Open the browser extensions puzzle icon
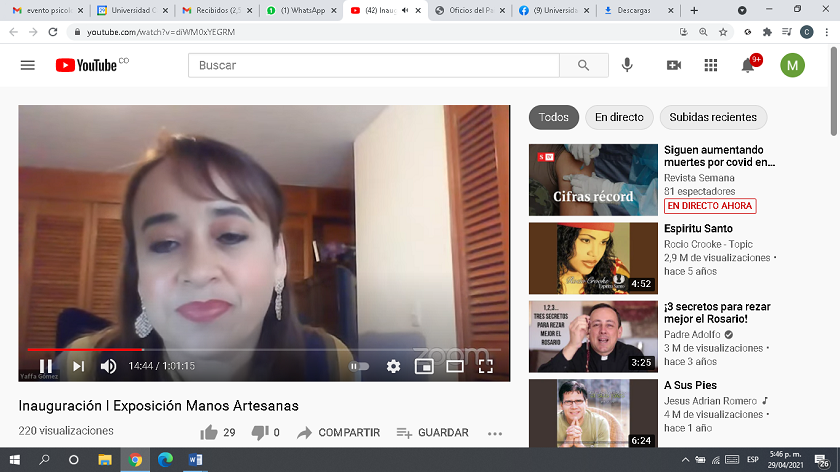This screenshot has height=472, width=840. [x=767, y=32]
